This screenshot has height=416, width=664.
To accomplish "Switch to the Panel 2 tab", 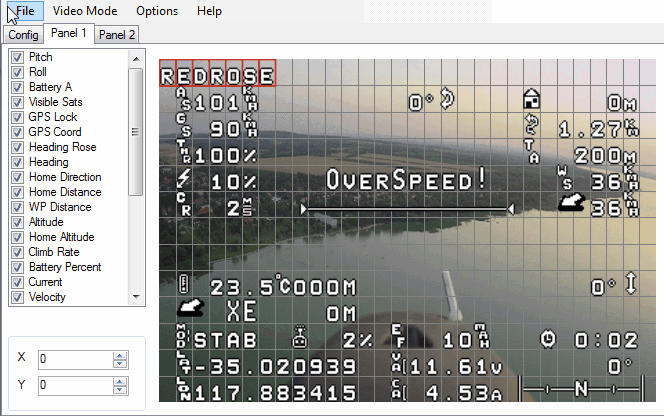I will pos(116,35).
